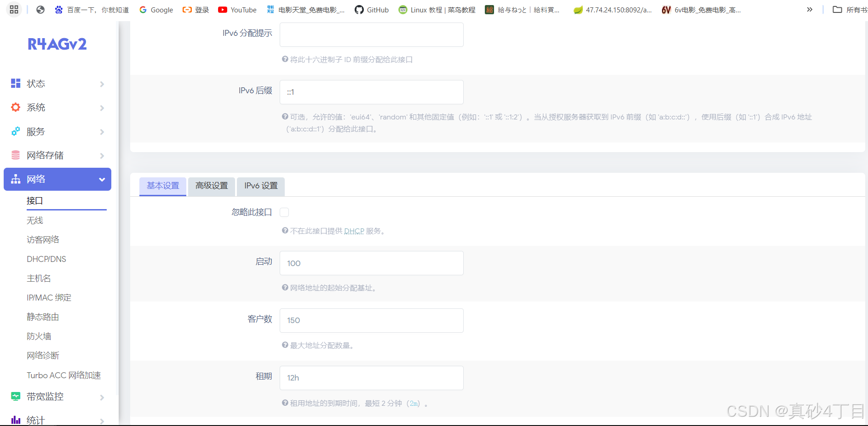Open Turbo ACC 网络加速 page
This screenshot has height=426, width=868.
pyautogui.click(x=63, y=375)
